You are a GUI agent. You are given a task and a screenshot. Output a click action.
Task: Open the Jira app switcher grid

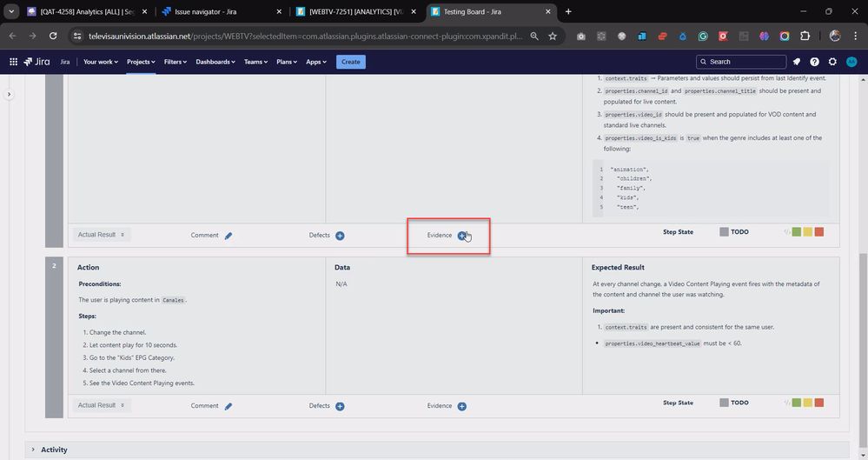pos(13,62)
